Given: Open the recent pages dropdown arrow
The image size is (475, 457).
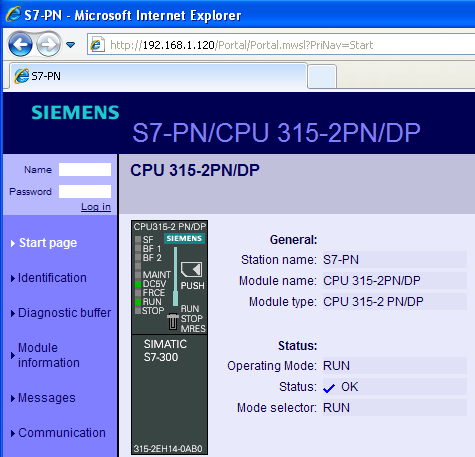Looking at the screenshot, I should pos(71,44).
